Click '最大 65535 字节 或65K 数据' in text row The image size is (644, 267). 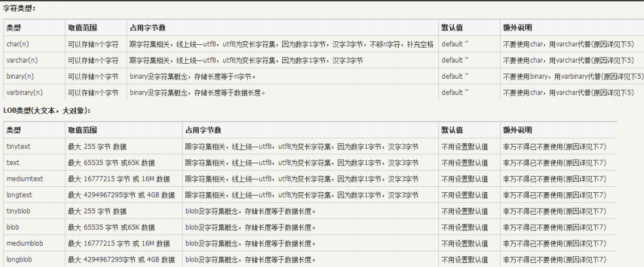point(111,162)
